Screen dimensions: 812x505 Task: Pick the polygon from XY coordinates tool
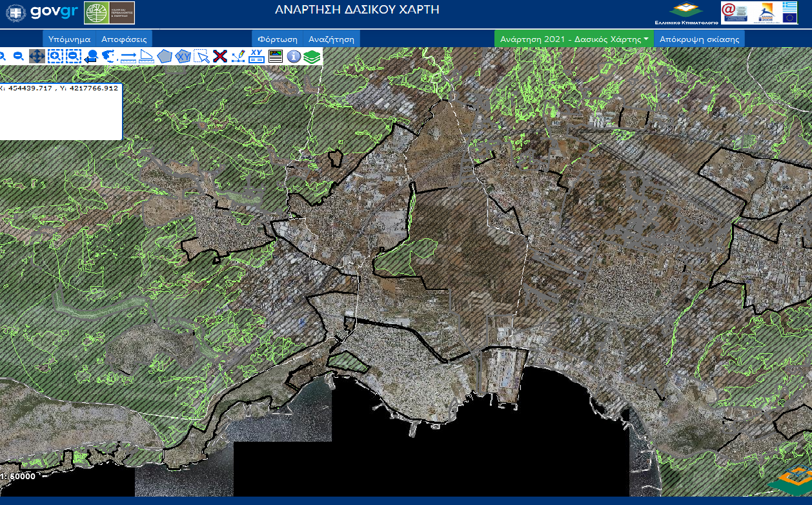[x=183, y=56]
